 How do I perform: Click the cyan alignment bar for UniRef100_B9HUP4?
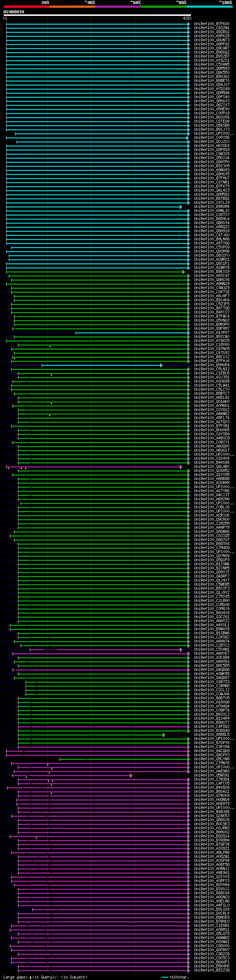coord(102,365)
